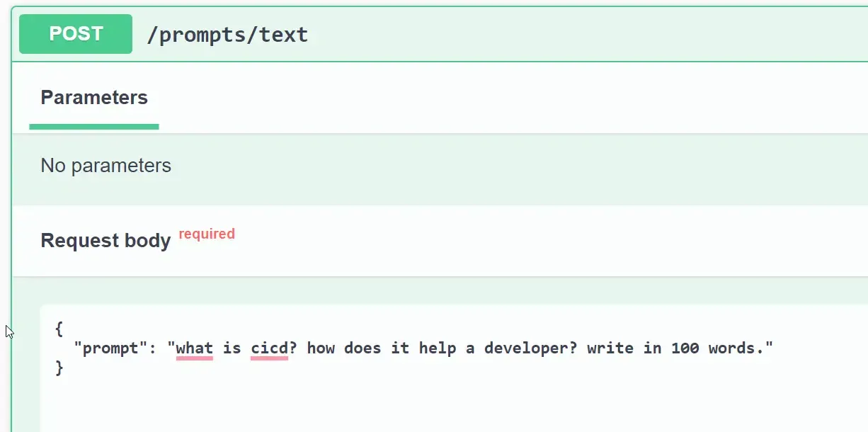Screen dimensions: 868x432
Task: Select the Parameters tab
Action: 94,98
